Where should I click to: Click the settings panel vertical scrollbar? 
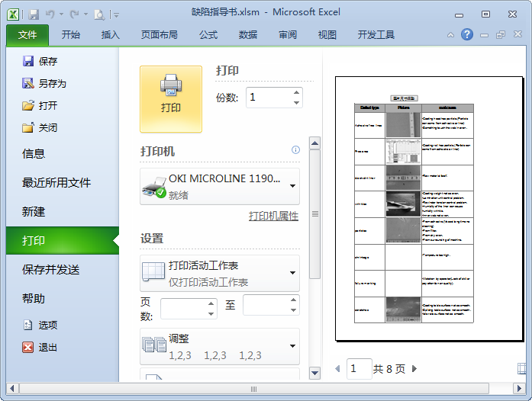[x=314, y=214]
